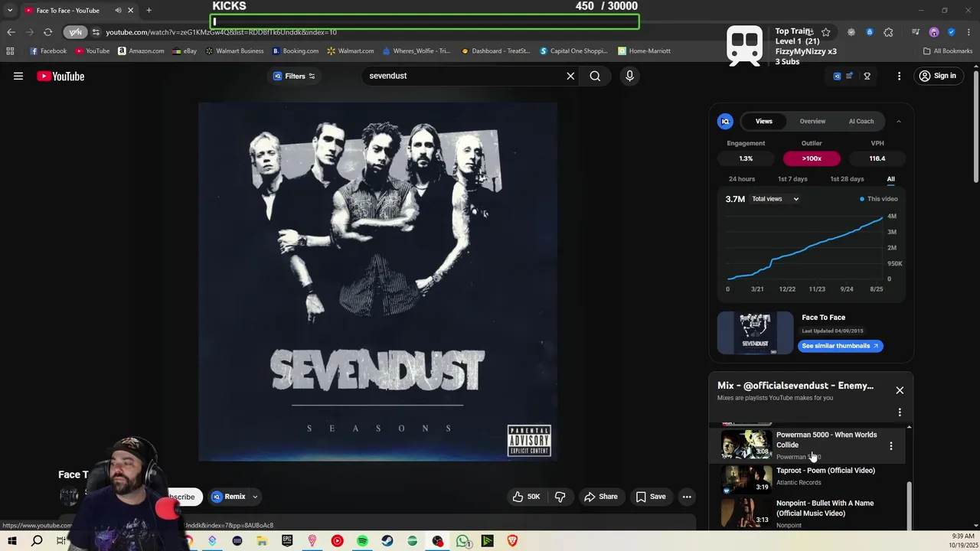Open the browser profile avatar
Screen dimensions: 980x551
[x=934, y=32]
